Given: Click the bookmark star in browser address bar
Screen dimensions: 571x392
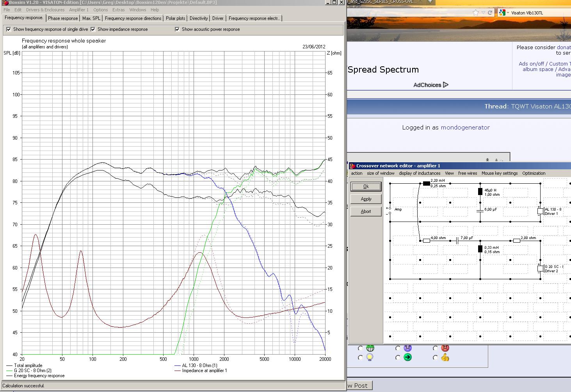Looking at the screenshot, I should (x=475, y=12).
